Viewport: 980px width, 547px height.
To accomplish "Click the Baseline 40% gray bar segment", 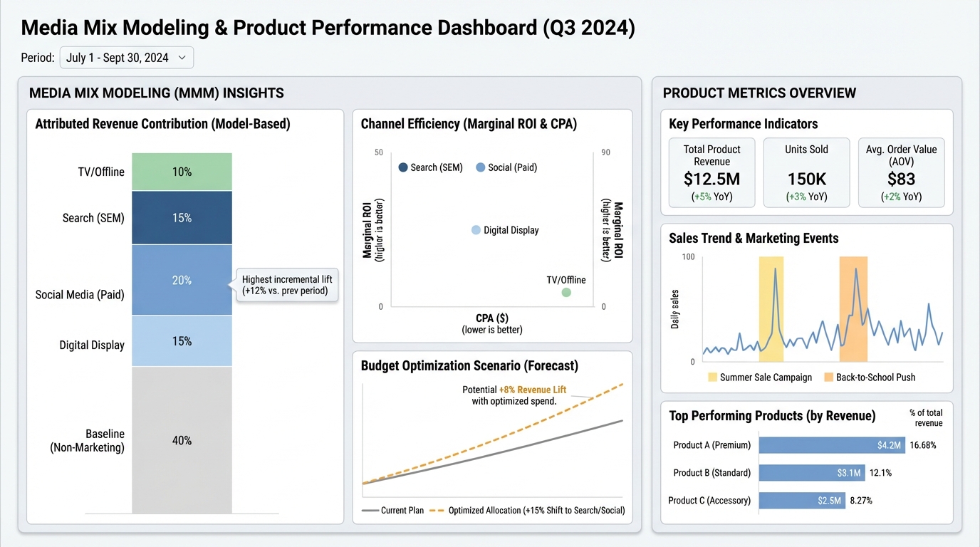I will [x=182, y=440].
